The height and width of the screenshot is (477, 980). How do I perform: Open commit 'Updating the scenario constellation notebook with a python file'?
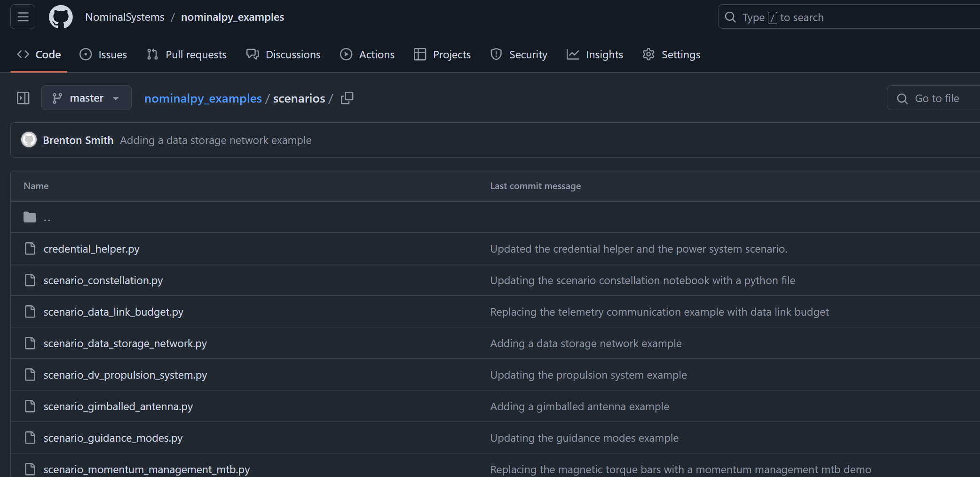tap(643, 280)
